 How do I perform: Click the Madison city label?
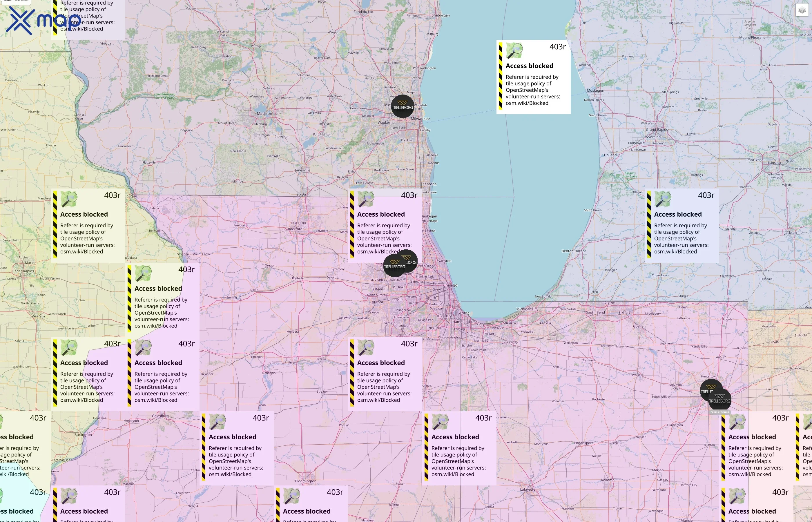click(x=264, y=114)
